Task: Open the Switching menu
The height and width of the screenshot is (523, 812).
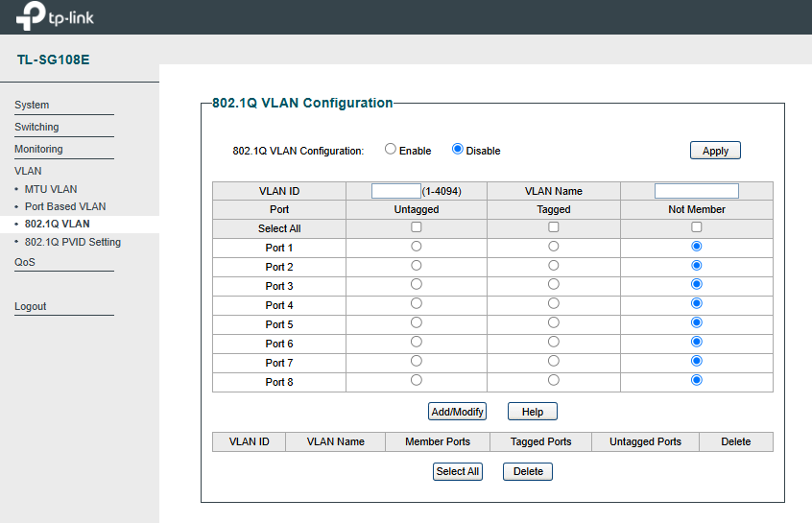Action: [x=36, y=127]
